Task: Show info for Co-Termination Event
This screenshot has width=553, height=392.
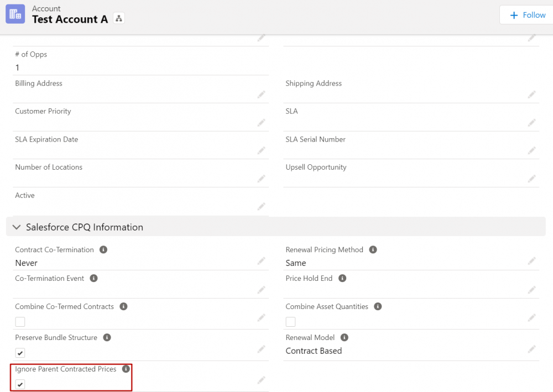Action: coord(93,278)
